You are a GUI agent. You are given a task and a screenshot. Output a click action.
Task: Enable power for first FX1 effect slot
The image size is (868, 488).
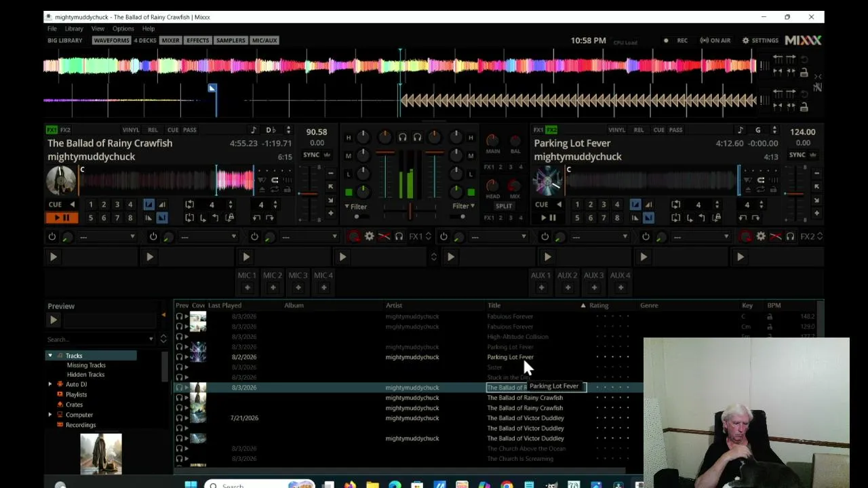(x=52, y=237)
